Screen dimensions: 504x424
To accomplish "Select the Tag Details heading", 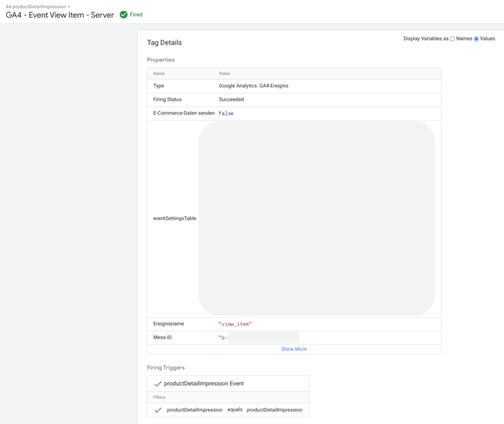I will click(x=164, y=43).
